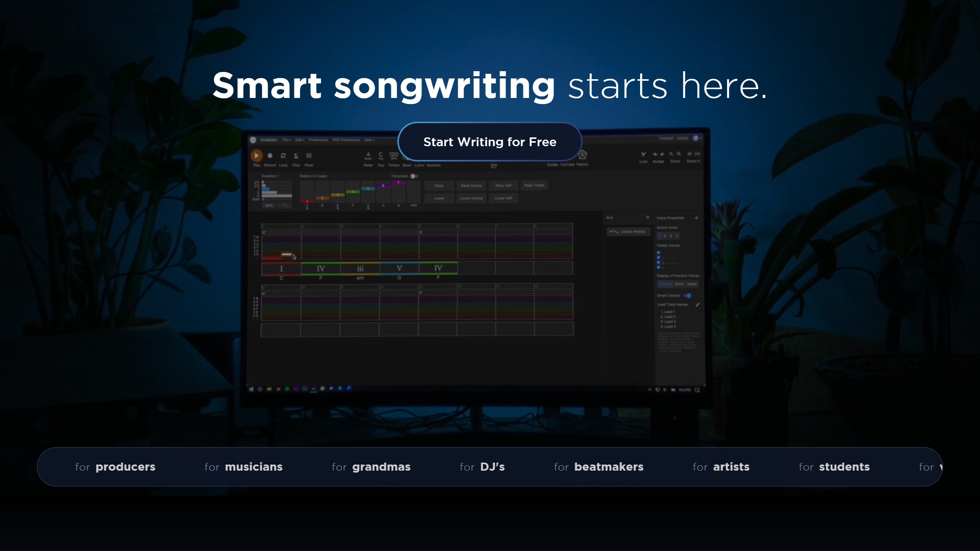Click the Raise Octave button
The width and height of the screenshot is (980, 551).
(x=471, y=186)
